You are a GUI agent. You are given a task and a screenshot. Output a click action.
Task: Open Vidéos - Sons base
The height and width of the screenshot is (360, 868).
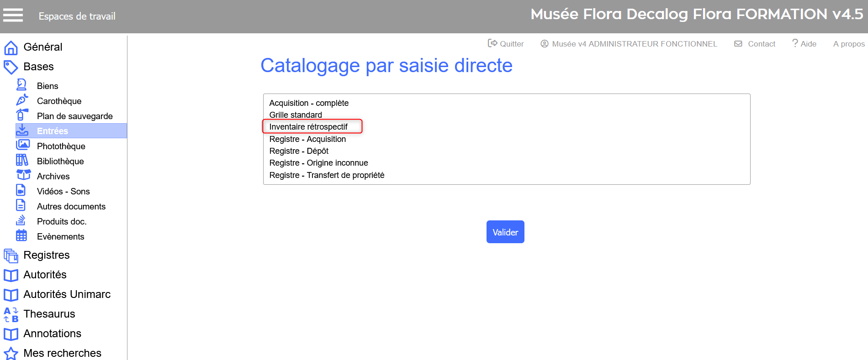63,191
